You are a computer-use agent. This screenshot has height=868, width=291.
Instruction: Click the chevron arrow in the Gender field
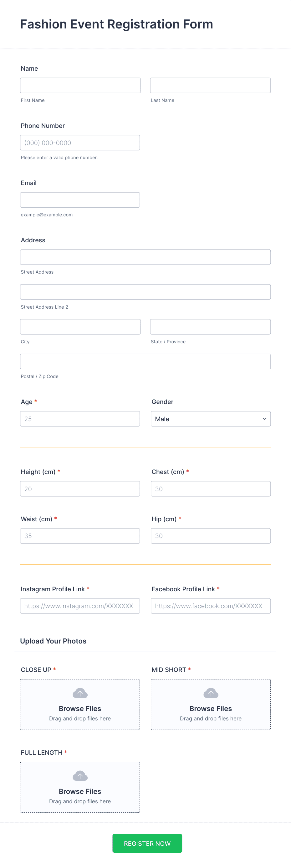pyautogui.click(x=264, y=419)
